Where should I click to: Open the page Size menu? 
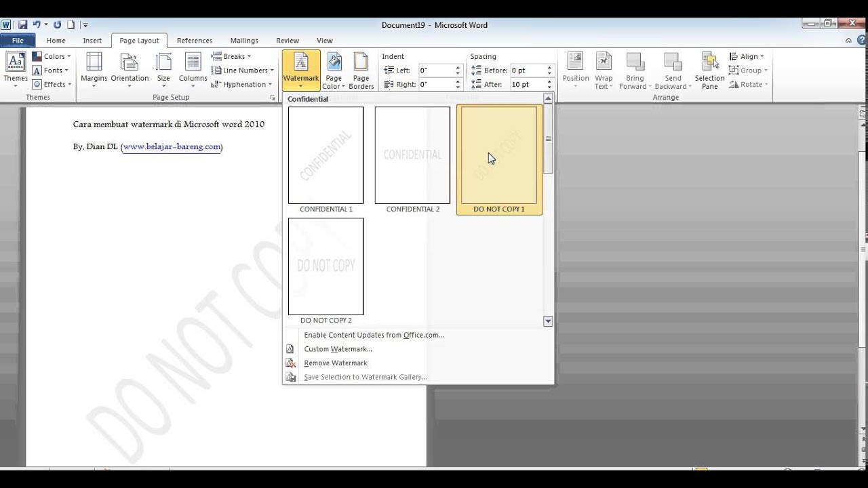(163, 70)
